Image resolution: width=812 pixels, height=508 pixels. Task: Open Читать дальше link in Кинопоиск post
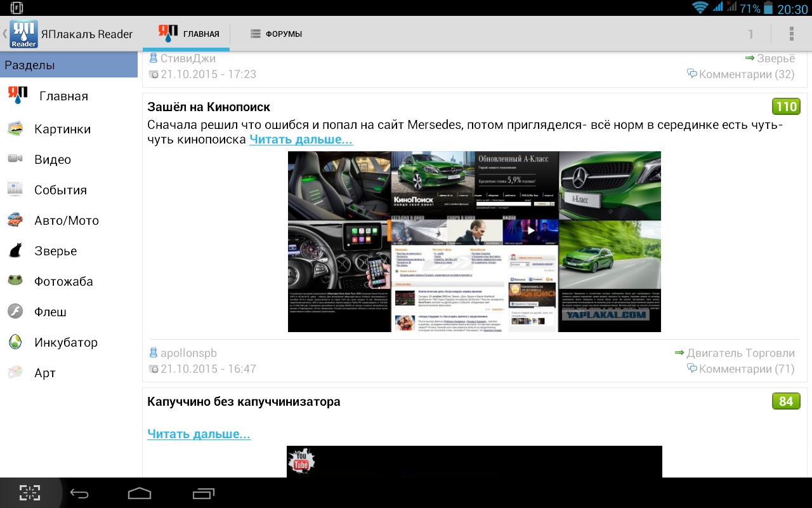pos(301,140)
